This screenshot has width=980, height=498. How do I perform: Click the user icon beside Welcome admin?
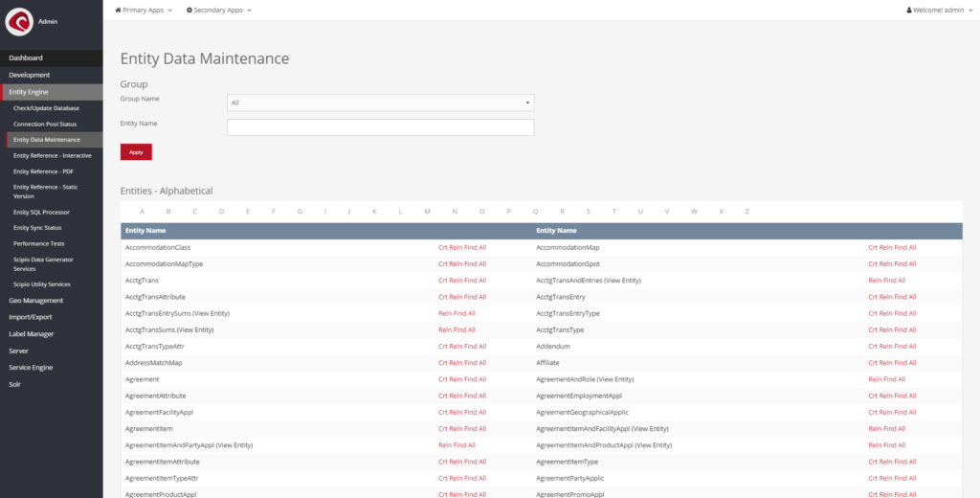click(909, 10)
